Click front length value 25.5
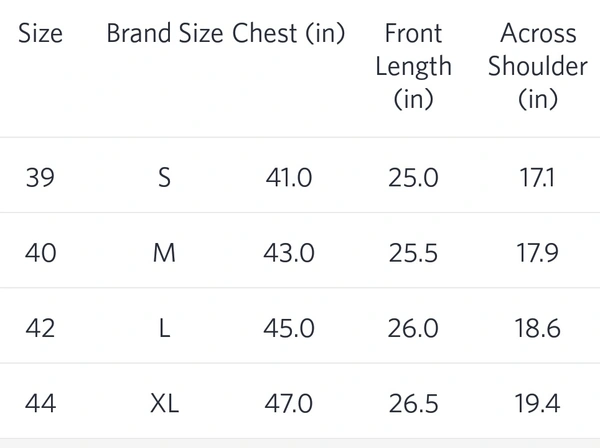The width and height of the screenshot is (600, 448). click(x=413, y=253)
